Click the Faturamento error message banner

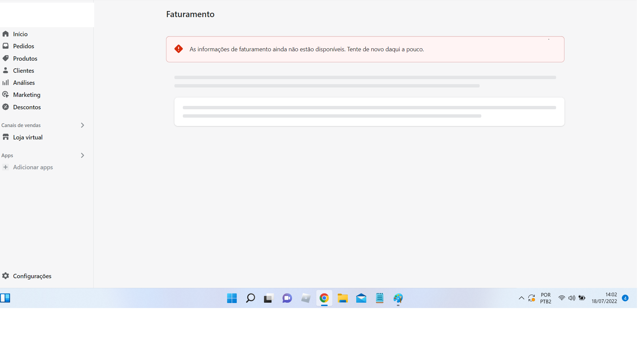[365, 49]
